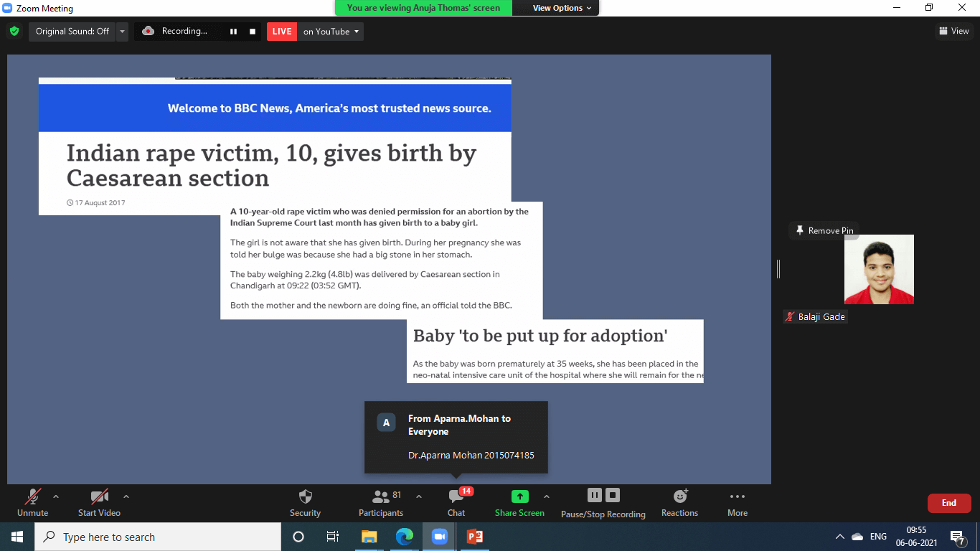Click the green Share Screen icon
980x551 pixels.
pos(519,496)
